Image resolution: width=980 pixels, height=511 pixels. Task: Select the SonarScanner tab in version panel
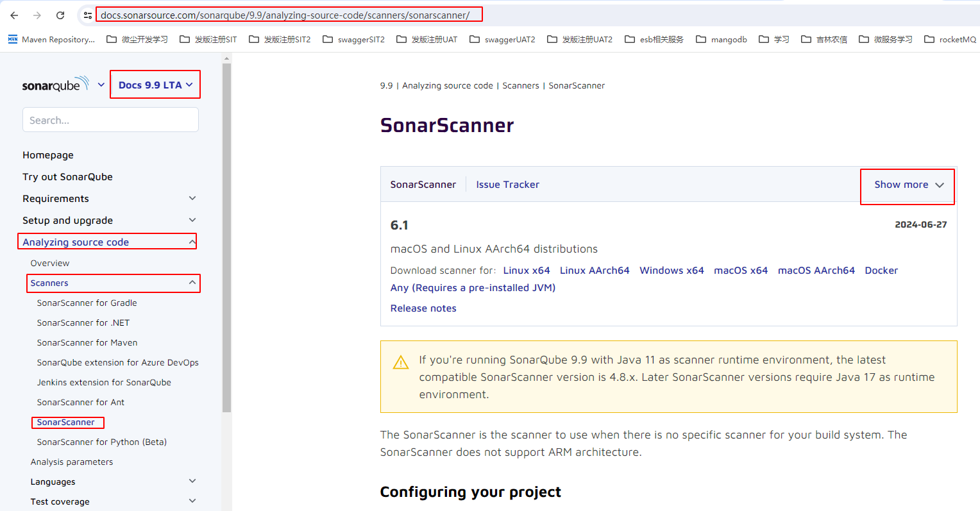point(423,185)
